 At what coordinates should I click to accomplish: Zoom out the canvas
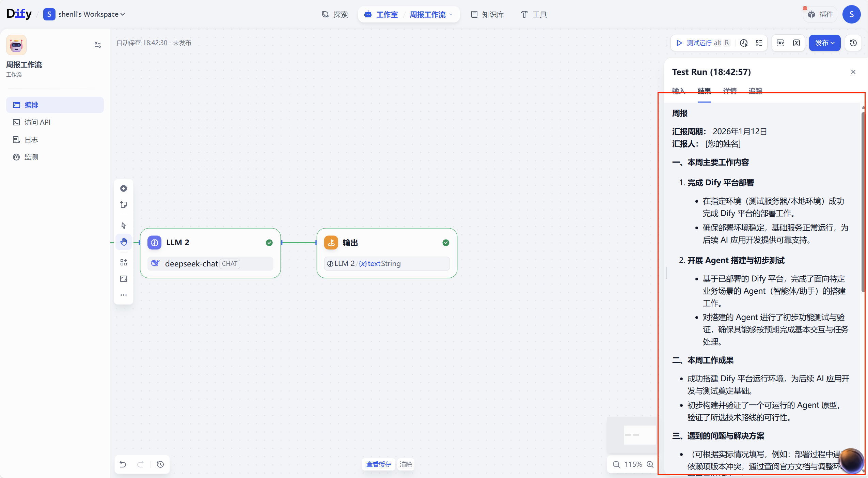[616, 464]
